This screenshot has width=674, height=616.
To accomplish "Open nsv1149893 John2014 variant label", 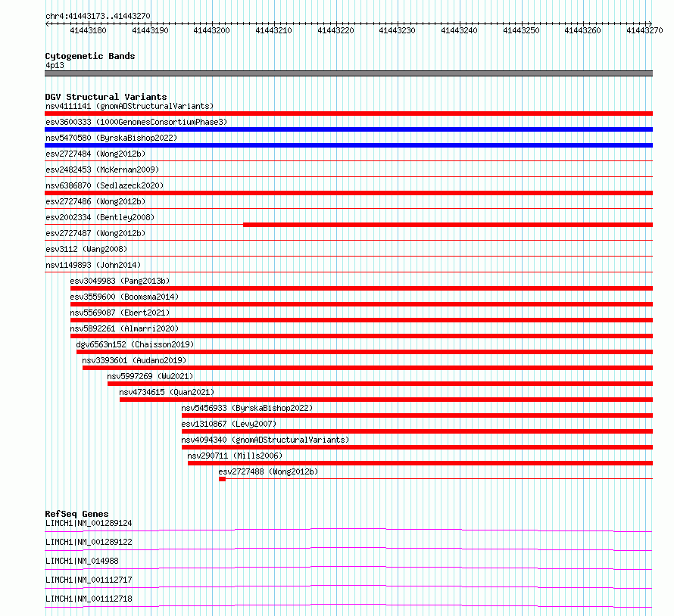I will click(93, 265).
